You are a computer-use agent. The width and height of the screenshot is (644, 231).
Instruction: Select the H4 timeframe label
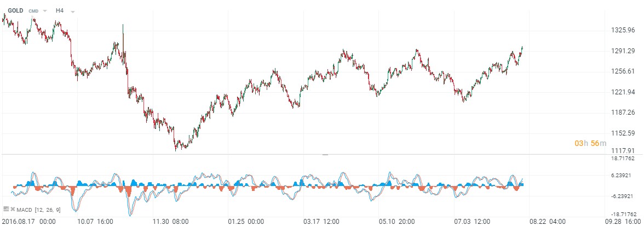point(60,10)
